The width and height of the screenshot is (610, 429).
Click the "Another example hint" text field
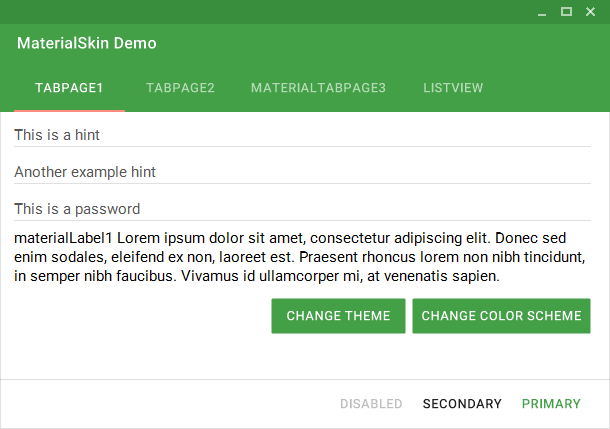click(302, 172)
